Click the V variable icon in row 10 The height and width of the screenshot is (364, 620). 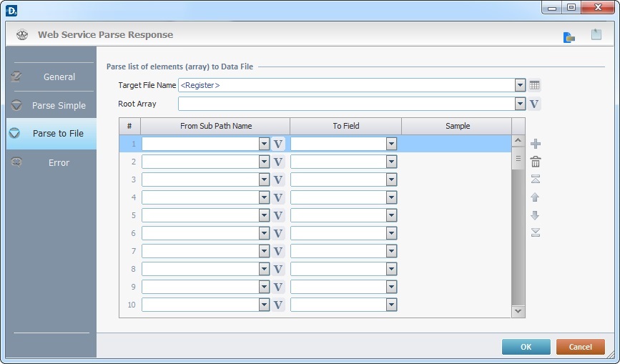(278, 305)
